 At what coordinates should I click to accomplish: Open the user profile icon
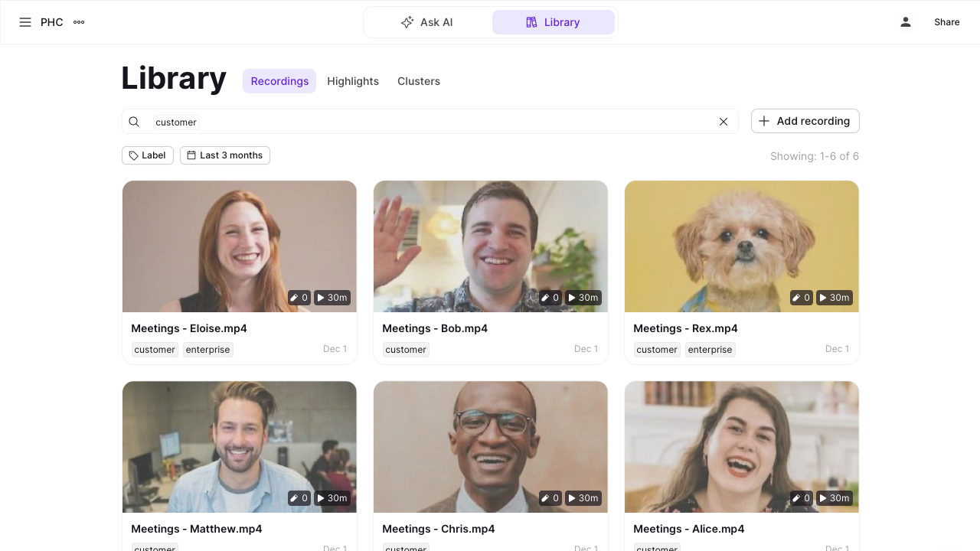point(906,22)
